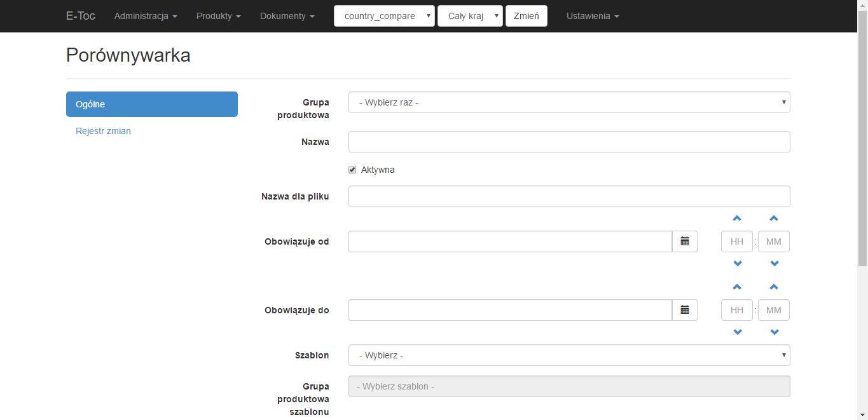
Task: Click the MM field for Obowiązuje od
Action: pyautogui.click(x=774, y=241)
